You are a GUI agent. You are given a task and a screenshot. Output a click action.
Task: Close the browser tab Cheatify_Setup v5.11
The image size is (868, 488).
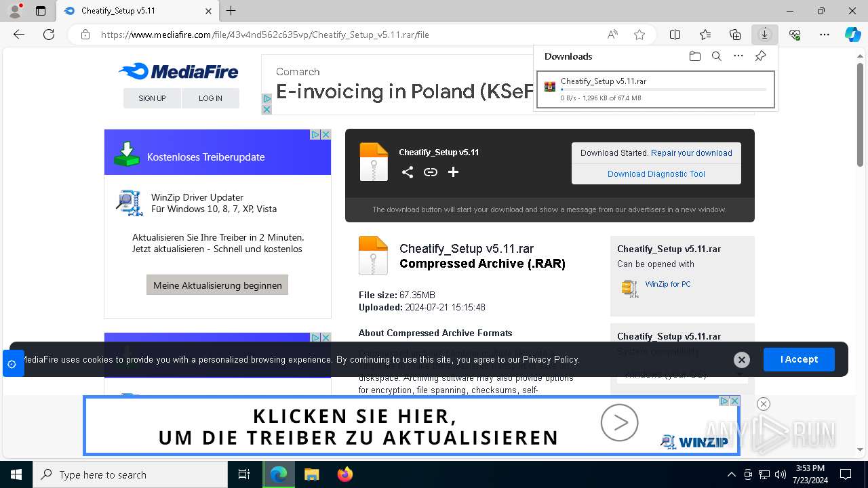(x=209, y=11)
